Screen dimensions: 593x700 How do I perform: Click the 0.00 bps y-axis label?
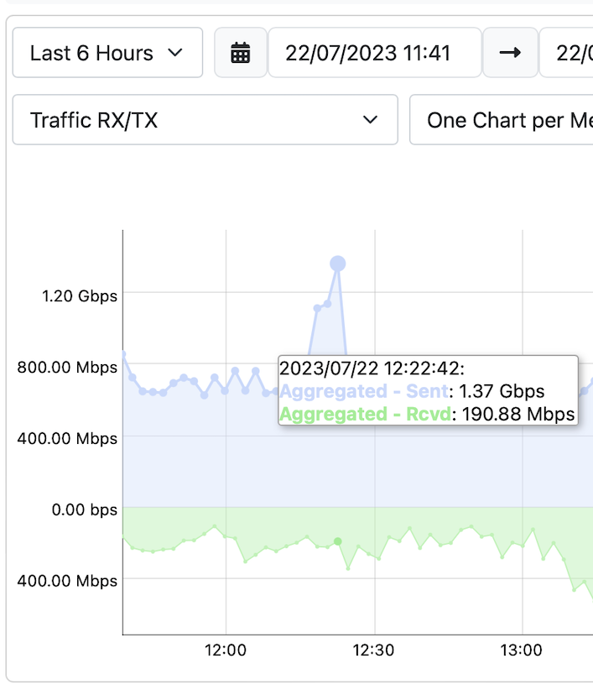(85, 509)
